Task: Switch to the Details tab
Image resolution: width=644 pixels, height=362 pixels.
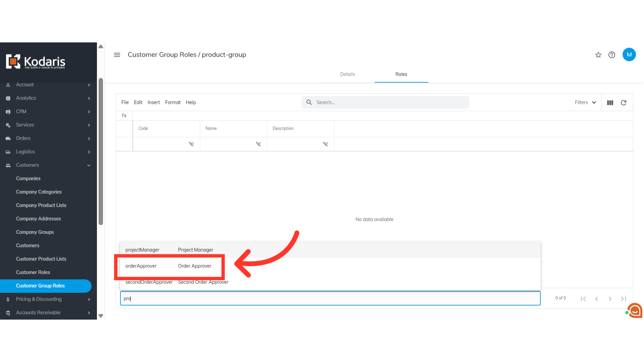Action: coord(347,74)
